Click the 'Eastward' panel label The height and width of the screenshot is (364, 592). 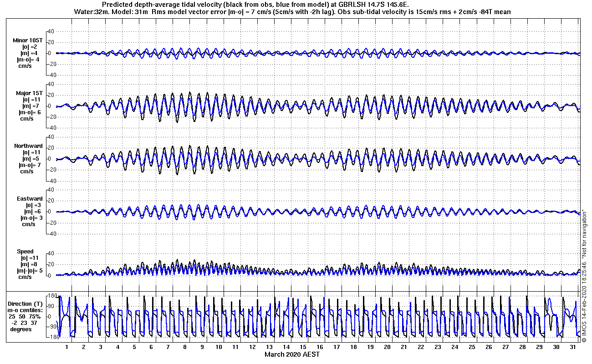[30, 199]
